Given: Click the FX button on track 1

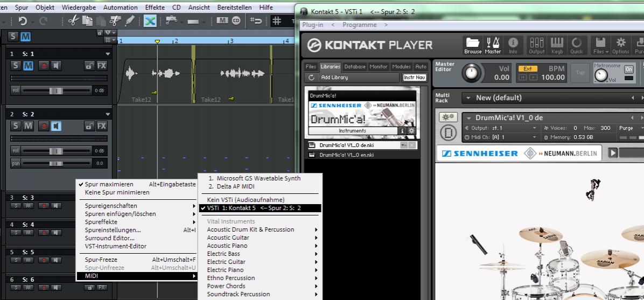Looking at the screenshot, I should 102,66.
